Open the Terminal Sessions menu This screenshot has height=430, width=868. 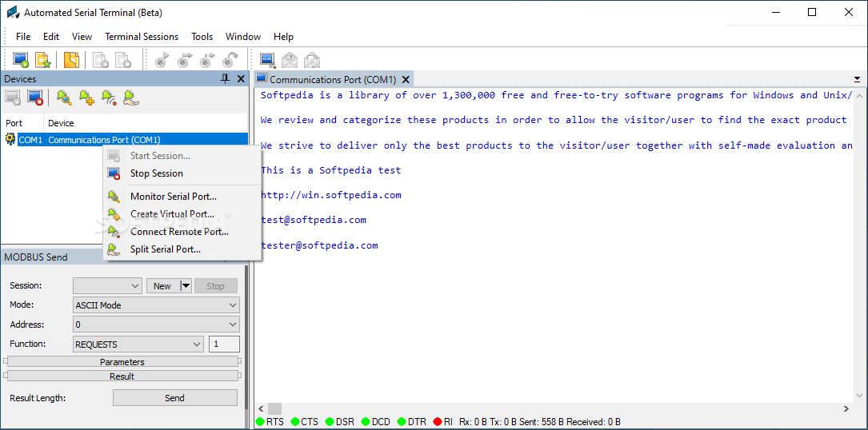pos(142,37)
